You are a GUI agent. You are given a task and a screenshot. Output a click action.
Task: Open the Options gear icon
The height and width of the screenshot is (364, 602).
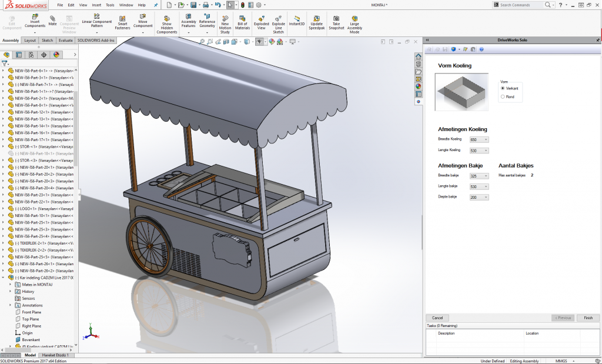pos(259,5)
